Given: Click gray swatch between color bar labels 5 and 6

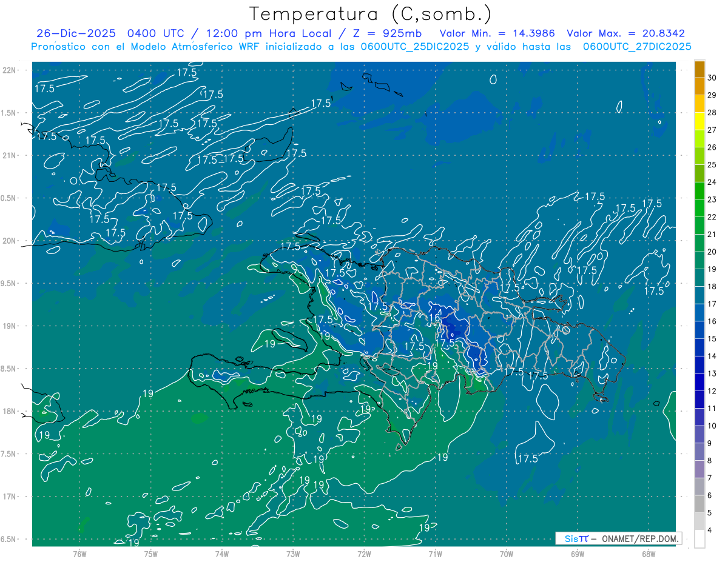Looking at the screenshot, I should (699, 504).
